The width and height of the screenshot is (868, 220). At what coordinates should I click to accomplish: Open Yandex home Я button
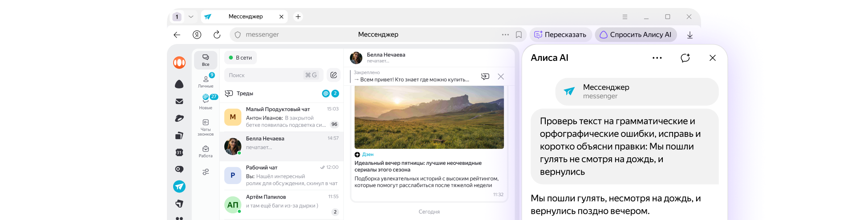tap(197, 35)
